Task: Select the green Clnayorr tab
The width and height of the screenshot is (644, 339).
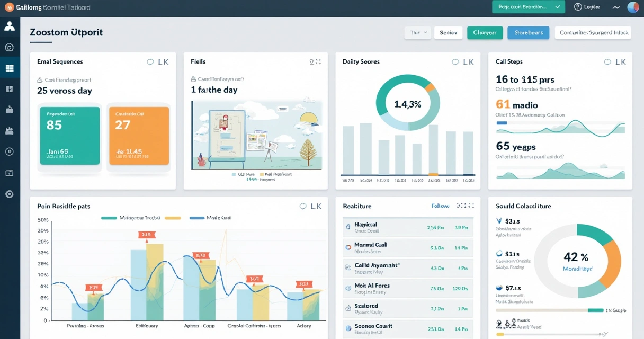Action: coord(485,33)
